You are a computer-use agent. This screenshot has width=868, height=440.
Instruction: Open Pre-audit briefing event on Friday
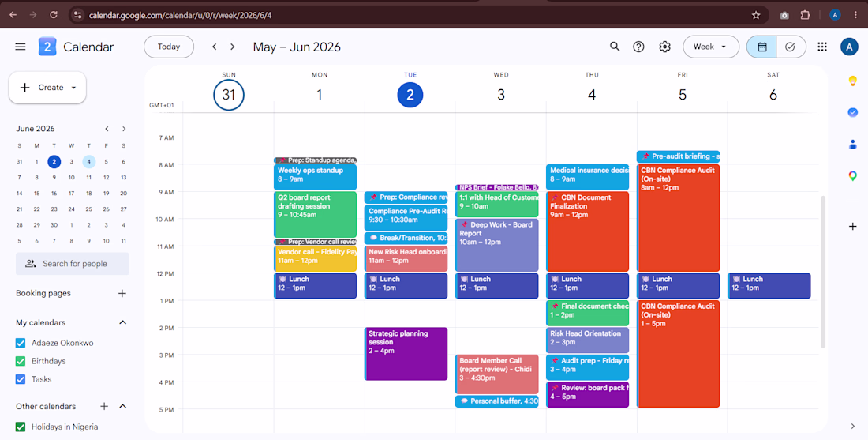point(678,157)
